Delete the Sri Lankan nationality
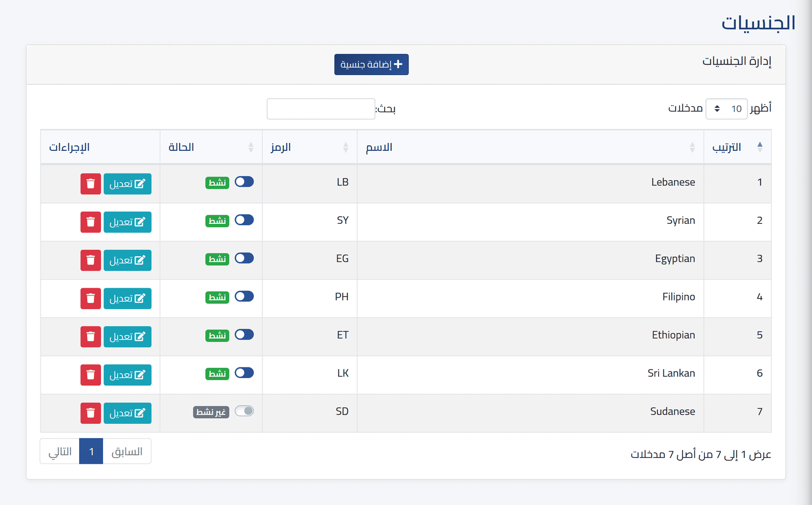Image resolution: width=812 pixels, height=505 pixels. [x=91, y=375]
